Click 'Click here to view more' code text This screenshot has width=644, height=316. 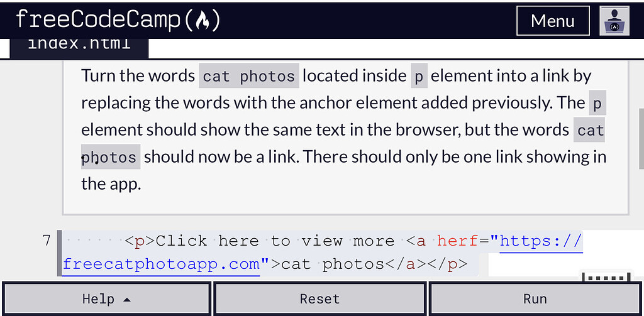tap(275, 241)
